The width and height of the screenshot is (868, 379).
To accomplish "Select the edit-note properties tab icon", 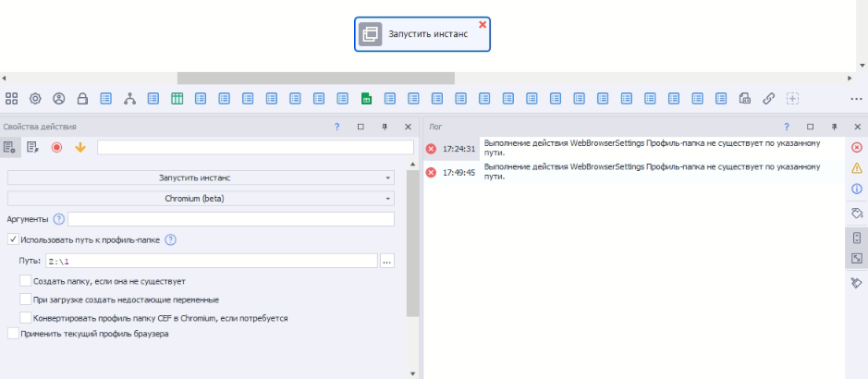I will click(x=33, y=147).
